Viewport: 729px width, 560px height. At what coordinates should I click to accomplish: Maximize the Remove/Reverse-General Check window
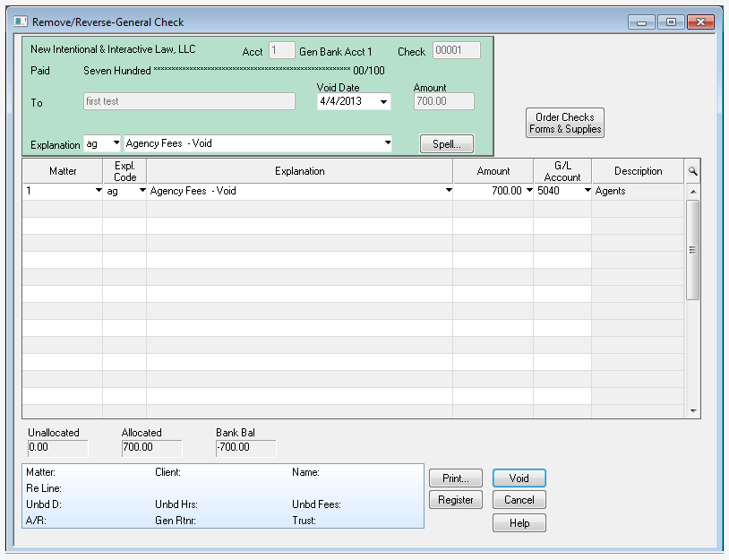pos(670,22)
